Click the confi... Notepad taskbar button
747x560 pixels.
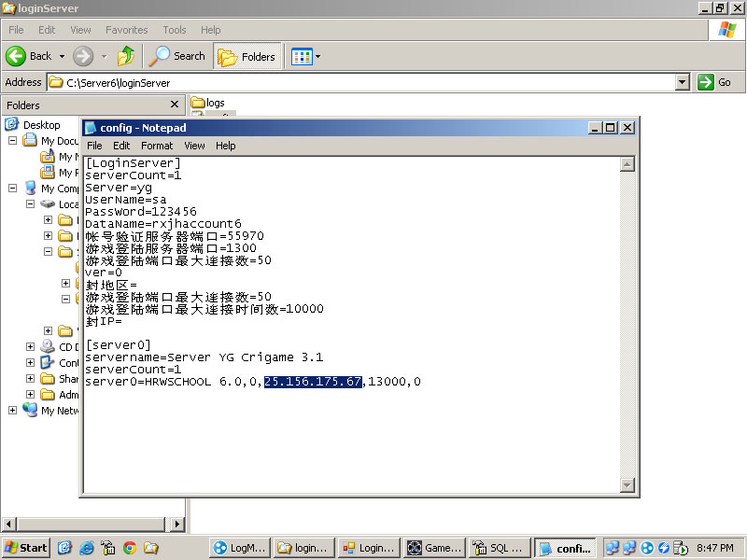565,548
